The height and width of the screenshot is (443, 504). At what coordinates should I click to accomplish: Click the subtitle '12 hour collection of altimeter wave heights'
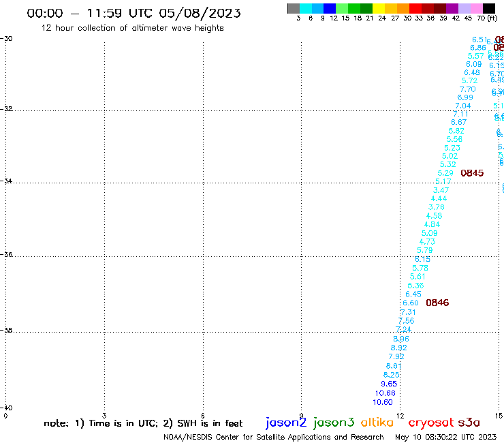(x=132, y=28)
